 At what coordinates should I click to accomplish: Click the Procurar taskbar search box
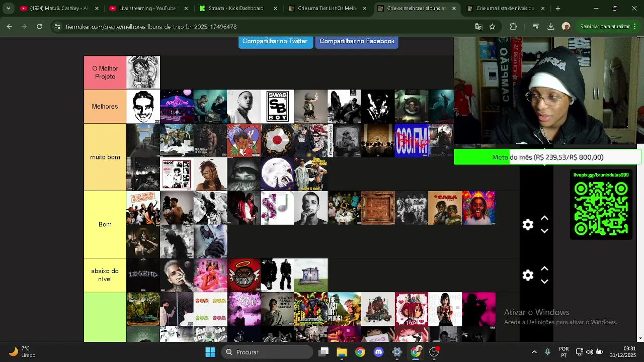[x=267, y=352]
